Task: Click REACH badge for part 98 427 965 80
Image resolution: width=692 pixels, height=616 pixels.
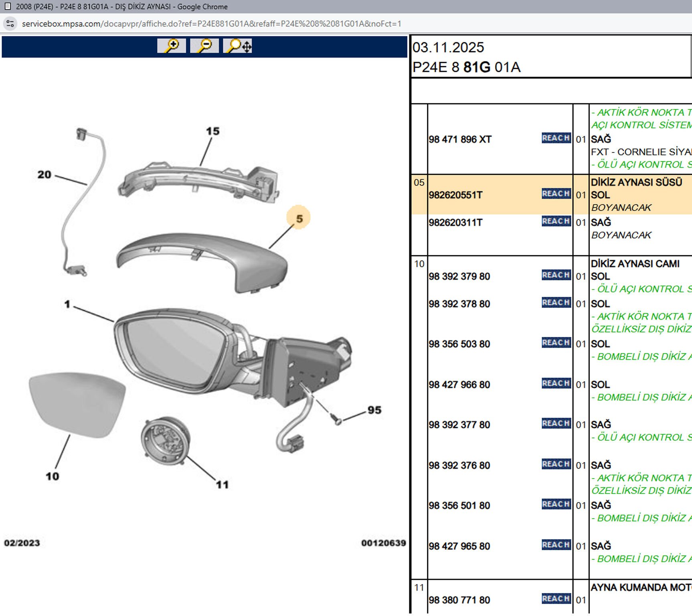Action: point(556,545)
